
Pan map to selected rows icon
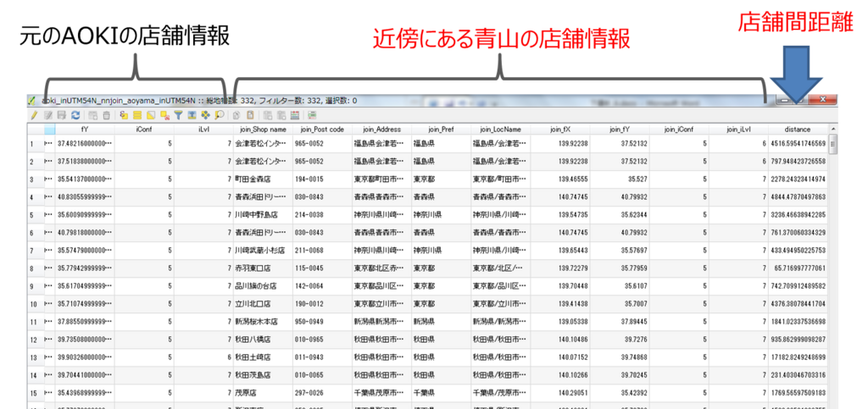point(205,115)
